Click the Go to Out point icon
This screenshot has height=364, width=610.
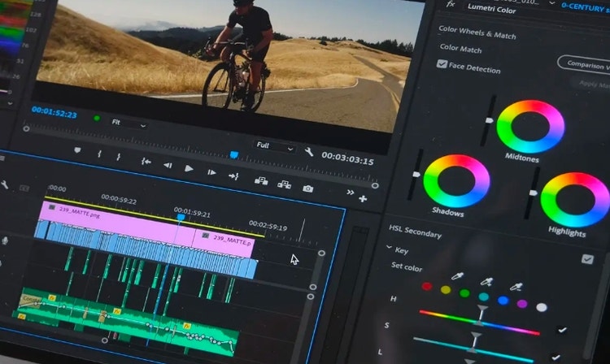pyautogui.click(x=233, y=175)
